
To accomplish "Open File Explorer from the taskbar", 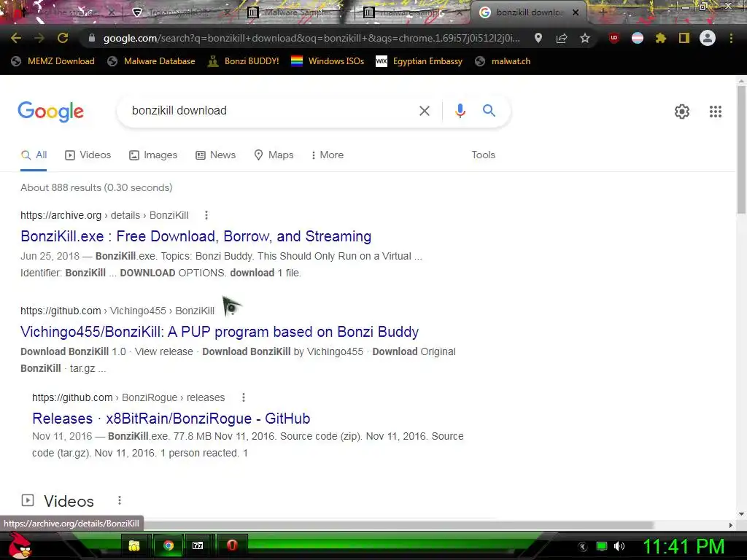I will click(x=134, y=545).
